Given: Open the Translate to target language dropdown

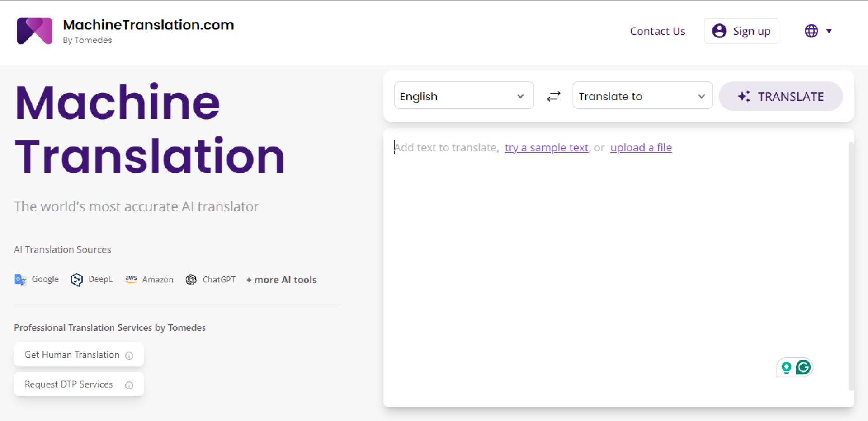Looking at the screenshot, I should tap(642, 95).
